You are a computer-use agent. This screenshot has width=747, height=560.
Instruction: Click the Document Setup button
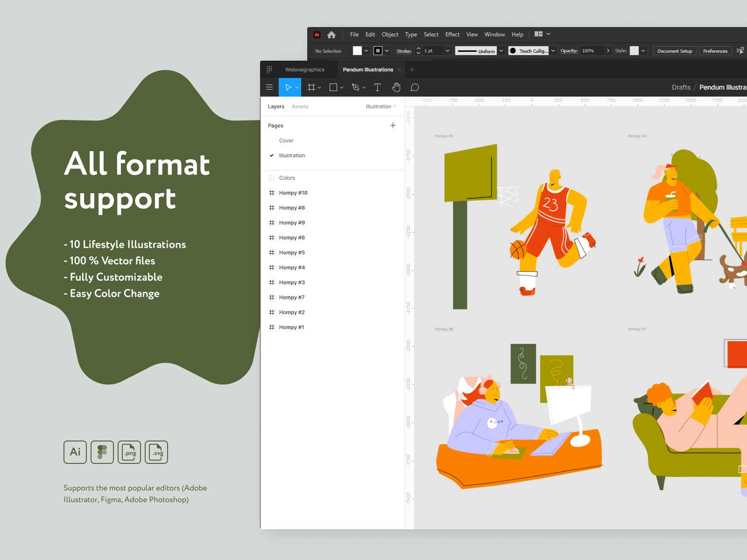pyautogui.click(x=674, y=51)
